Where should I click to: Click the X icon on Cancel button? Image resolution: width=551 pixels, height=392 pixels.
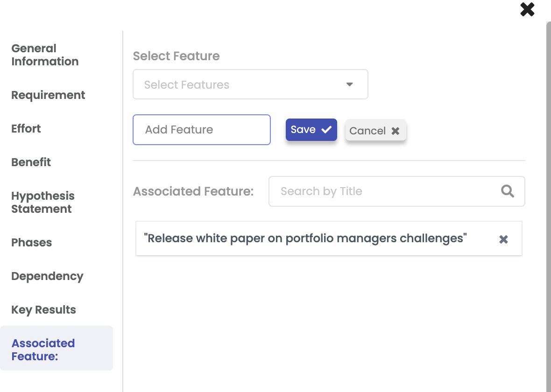click(x=396, y=131)
